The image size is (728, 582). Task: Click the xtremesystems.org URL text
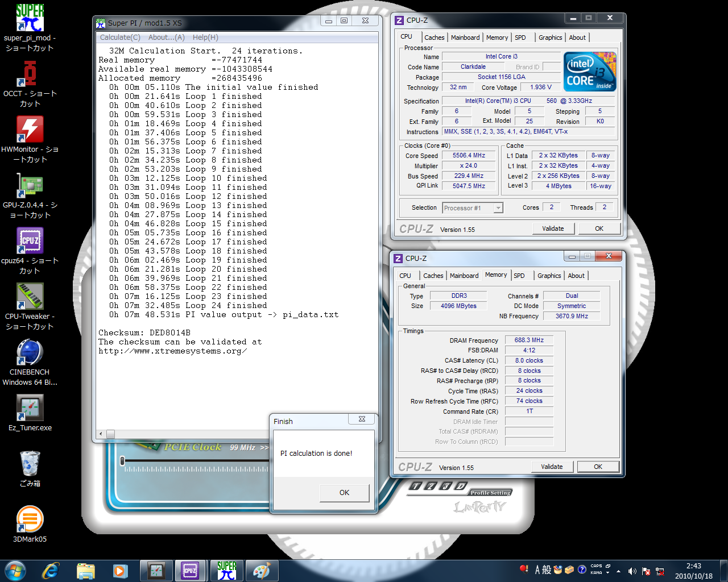click(x=173, y=351)
